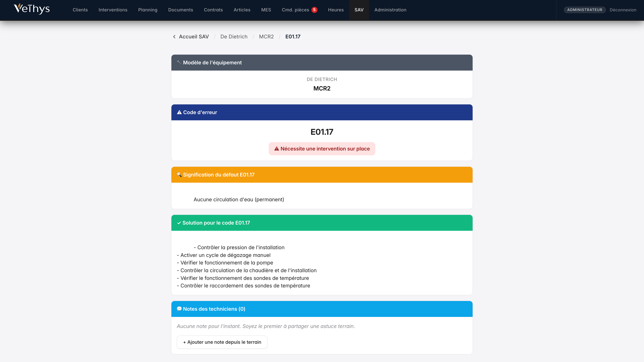Click the warning triangle icon in Code d'erreur header

coord(179,112)
